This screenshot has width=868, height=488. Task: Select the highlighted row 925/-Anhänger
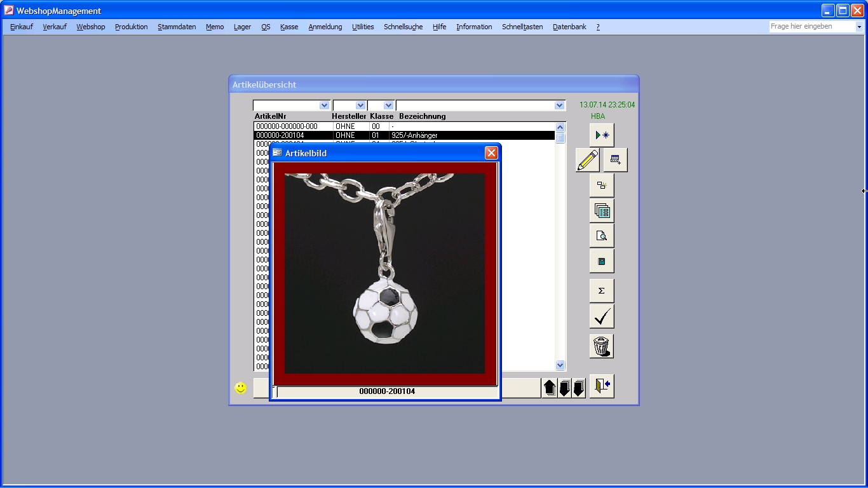tap(404, 135)
